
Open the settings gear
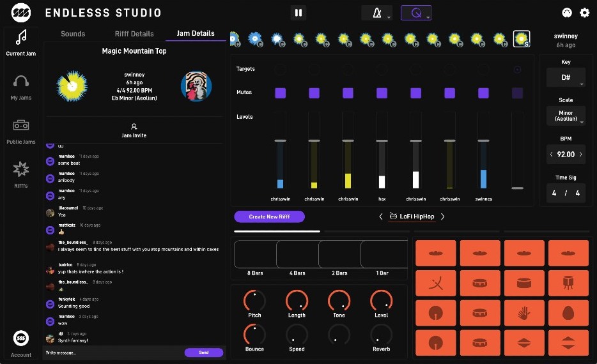point(584,13)
